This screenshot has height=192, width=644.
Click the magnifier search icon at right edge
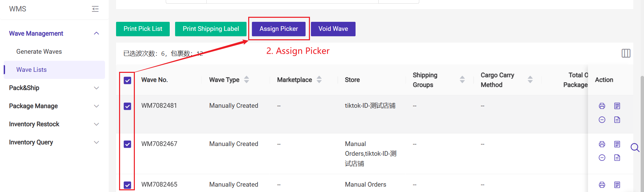(635, 148)
